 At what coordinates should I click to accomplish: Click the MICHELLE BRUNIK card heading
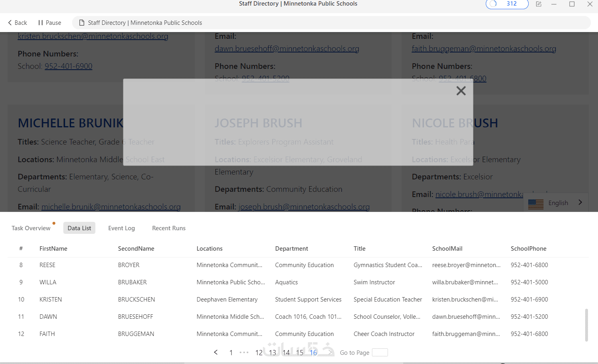(71, 123)
